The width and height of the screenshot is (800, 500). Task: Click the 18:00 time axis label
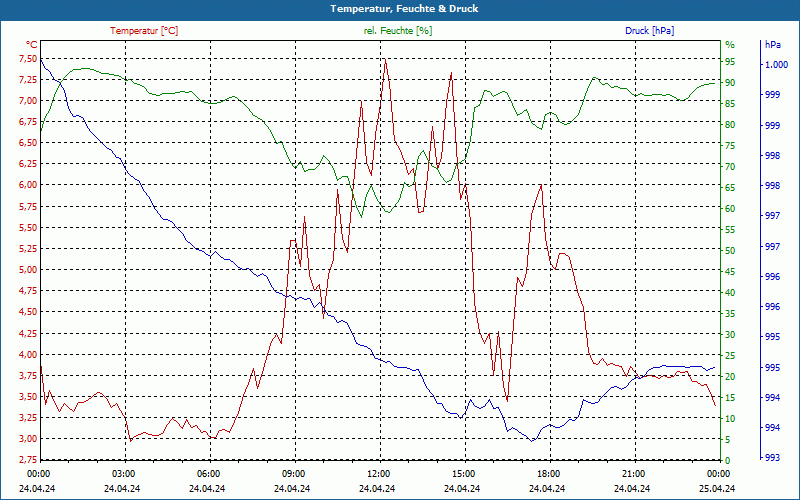548,474
